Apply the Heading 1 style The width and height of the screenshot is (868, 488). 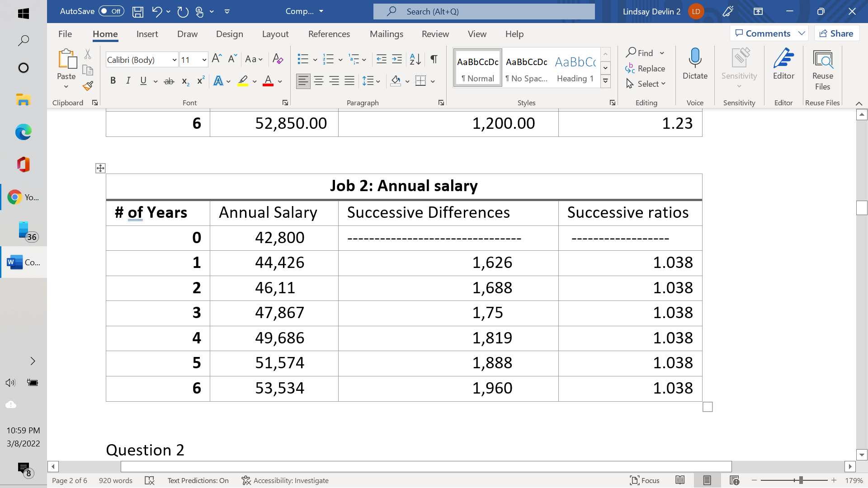pos(575,68)
